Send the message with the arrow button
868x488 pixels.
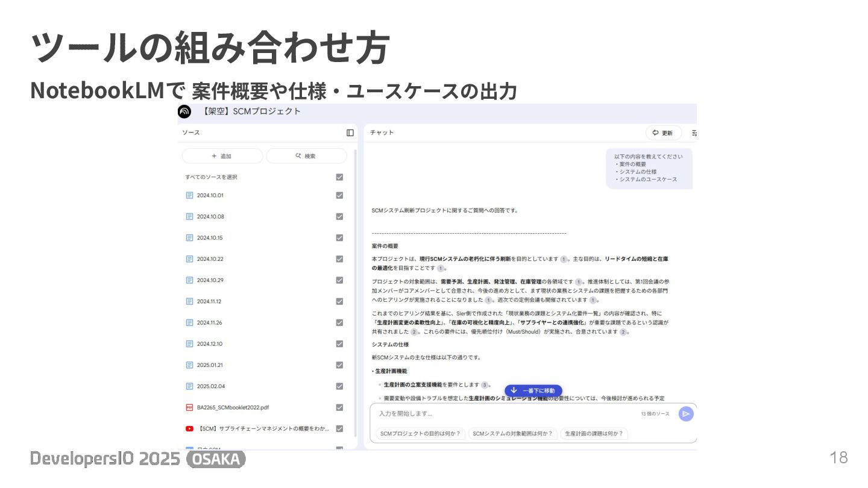686,414
